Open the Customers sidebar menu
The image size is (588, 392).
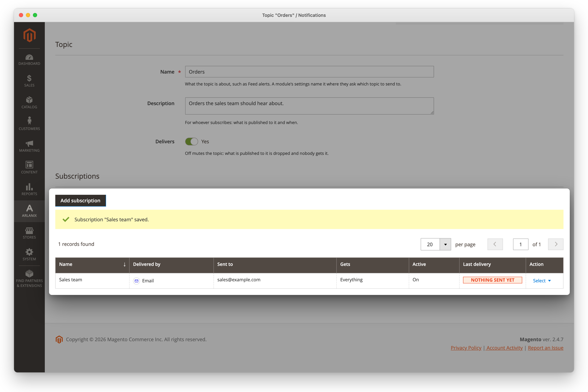tap(29, 124)
